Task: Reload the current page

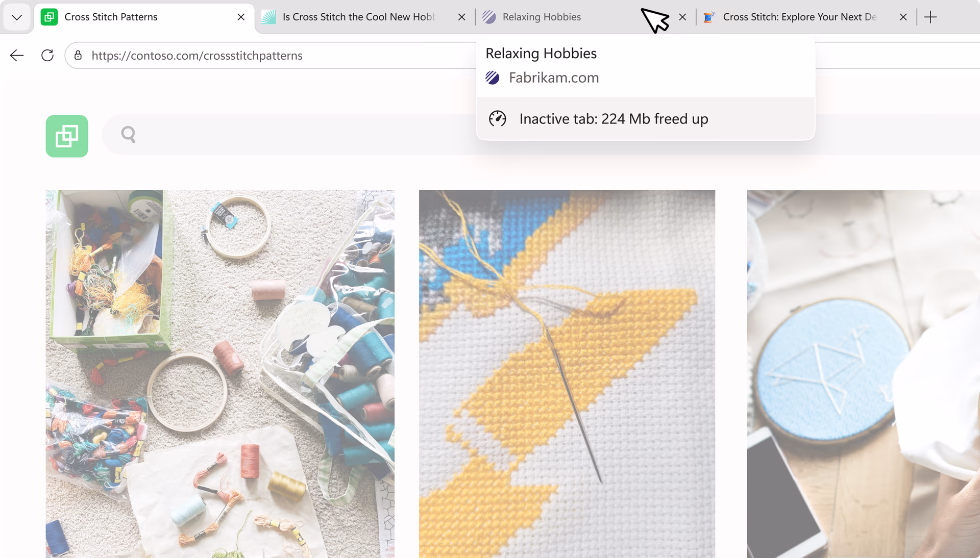Action: tap(47, 55)
